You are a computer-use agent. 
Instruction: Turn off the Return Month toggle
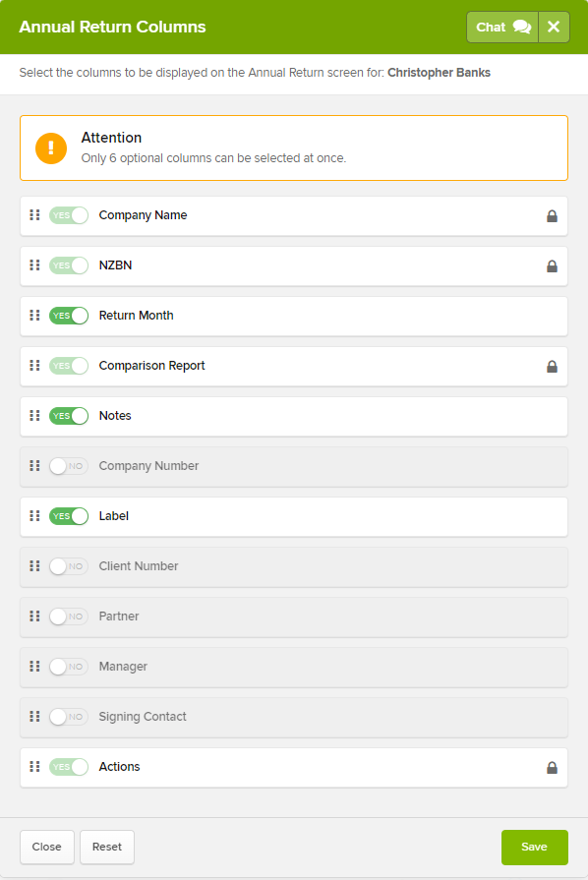click(69, 316)
